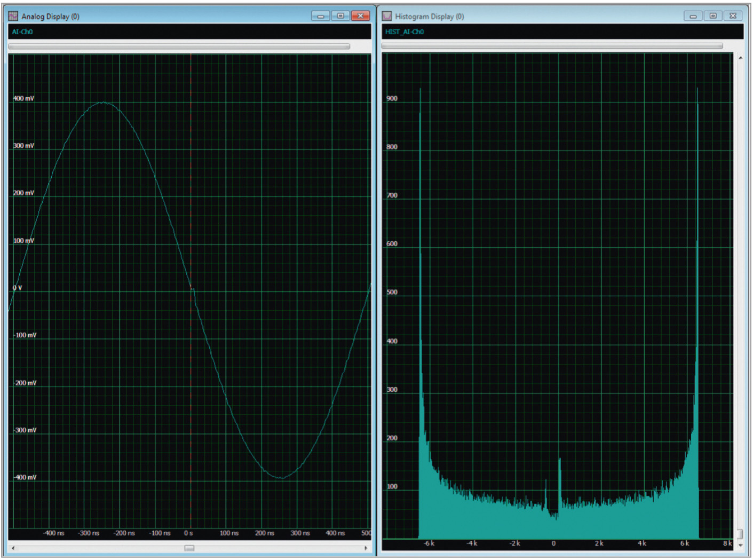Click the histogram 700 count label

(392, 195)
